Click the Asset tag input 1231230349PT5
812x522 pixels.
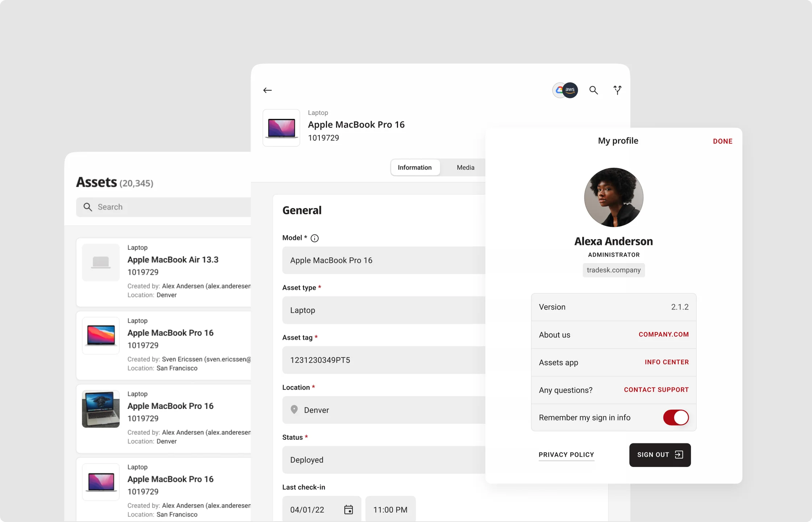click(384, 360)
